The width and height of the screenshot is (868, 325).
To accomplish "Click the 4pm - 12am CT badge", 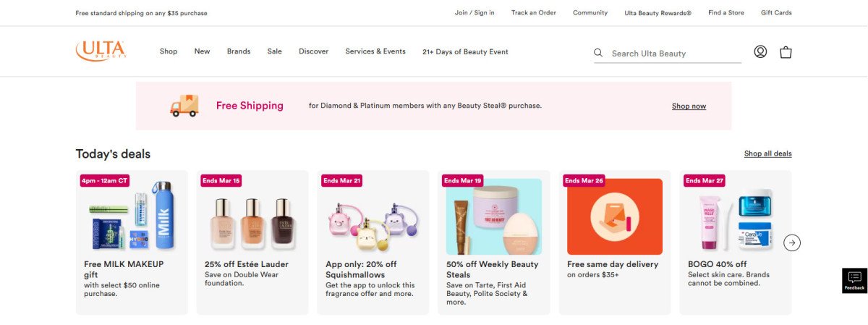I will point(105,180).
